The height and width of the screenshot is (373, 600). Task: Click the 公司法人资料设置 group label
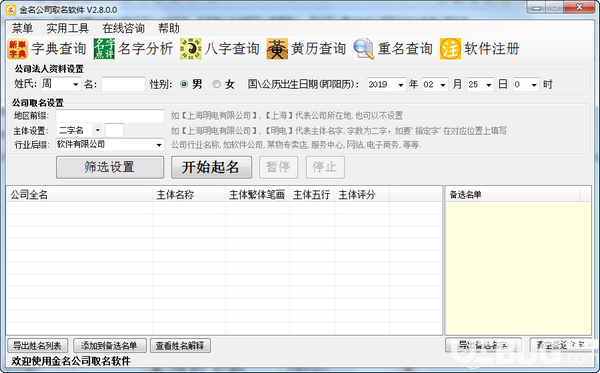point(49,69)
